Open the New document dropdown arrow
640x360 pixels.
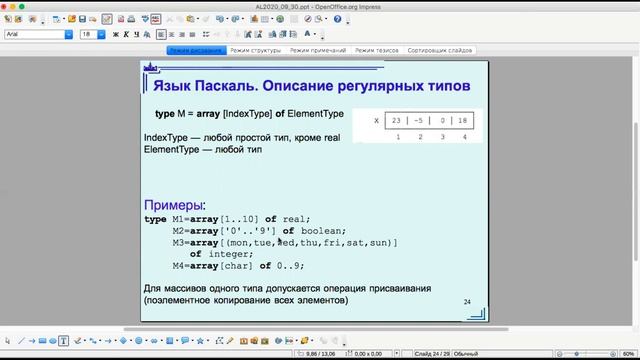click(x=64, y=19)
